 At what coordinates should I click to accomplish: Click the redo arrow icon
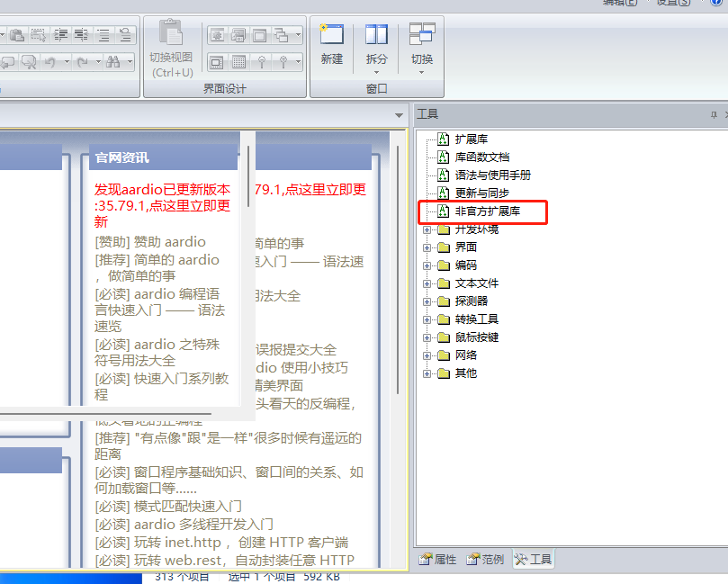[x=82, y=62]
